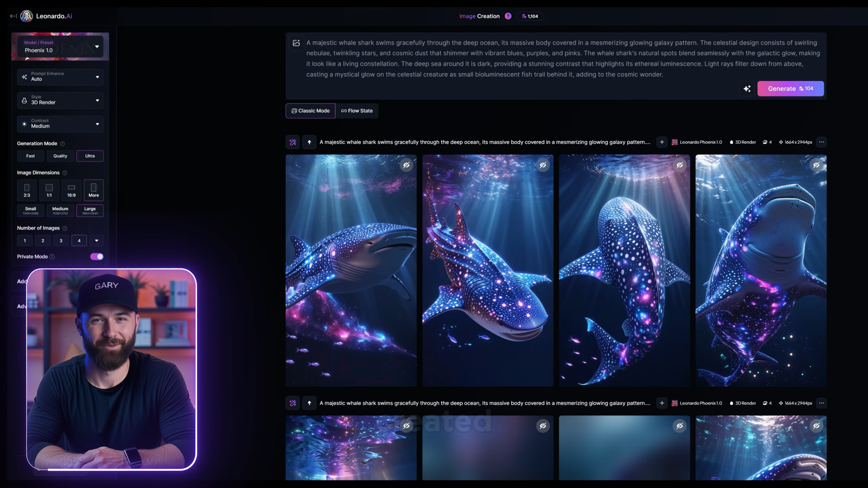Open the Leonardo.Ai avatar logo
This screenshot has width=868, height=488.
click(x=27, y=16)
